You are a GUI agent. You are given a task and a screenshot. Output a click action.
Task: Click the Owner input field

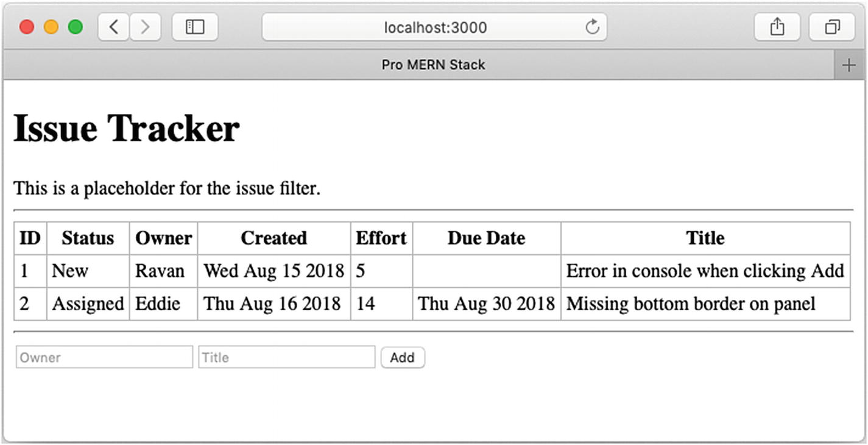click(x=104, y=357)
